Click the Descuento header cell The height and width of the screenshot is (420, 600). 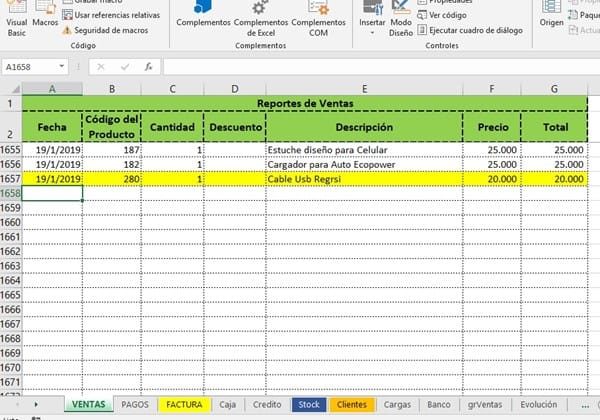pos(235,127)
